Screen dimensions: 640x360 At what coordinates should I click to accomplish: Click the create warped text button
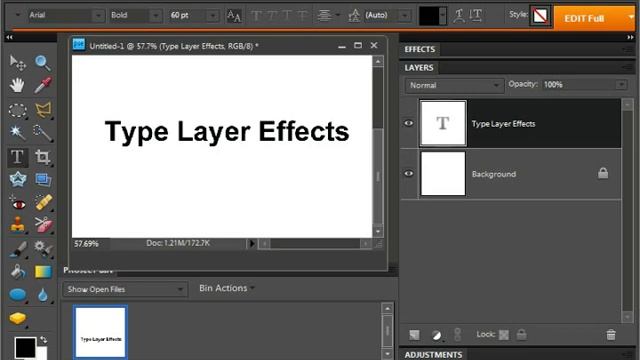point(459,16)
